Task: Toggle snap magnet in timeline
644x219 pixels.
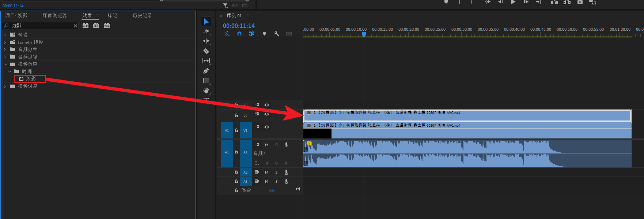Action: pos(239,34)
